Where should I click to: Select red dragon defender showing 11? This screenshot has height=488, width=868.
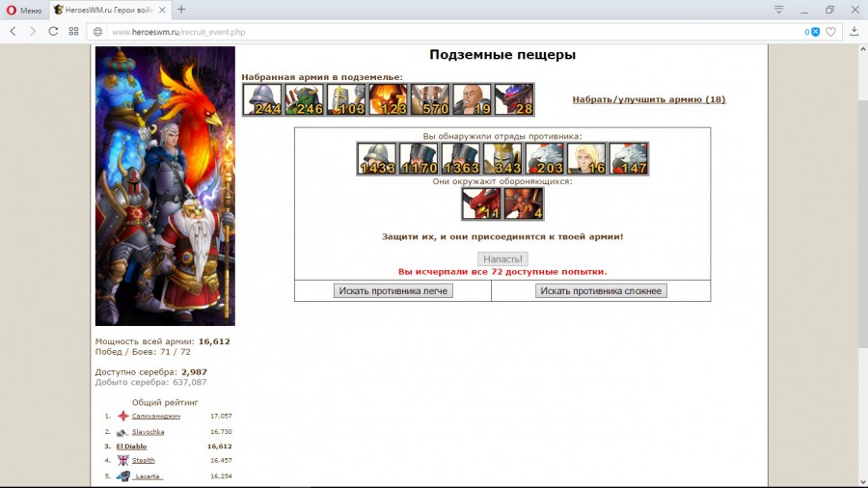click(481, 203)
